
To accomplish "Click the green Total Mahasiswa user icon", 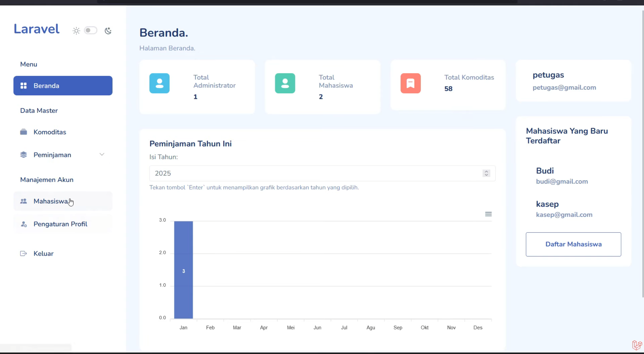I will pos(285,83).
